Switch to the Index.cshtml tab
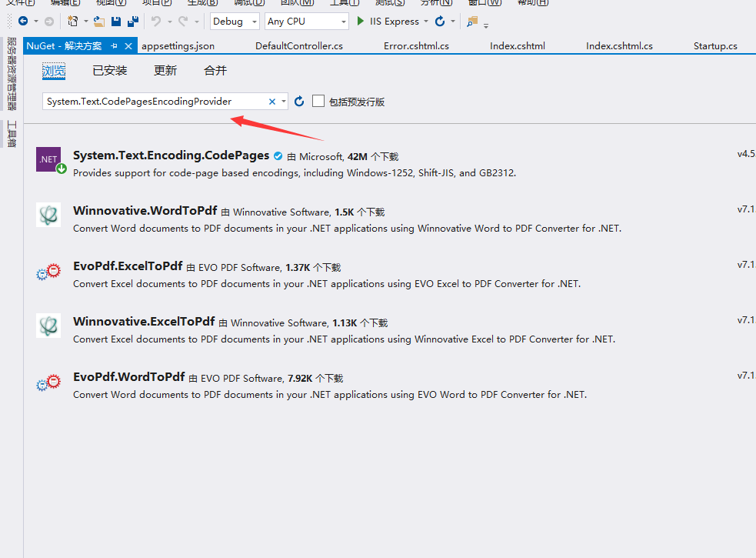Image resolution: width=756 pixels, height=558 pixels. click(x=518, y=46)
